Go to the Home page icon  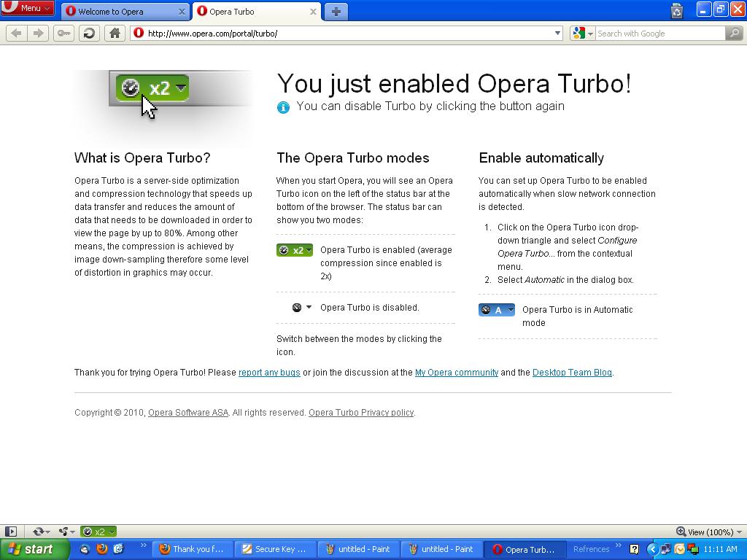click(x=115, y=34)
